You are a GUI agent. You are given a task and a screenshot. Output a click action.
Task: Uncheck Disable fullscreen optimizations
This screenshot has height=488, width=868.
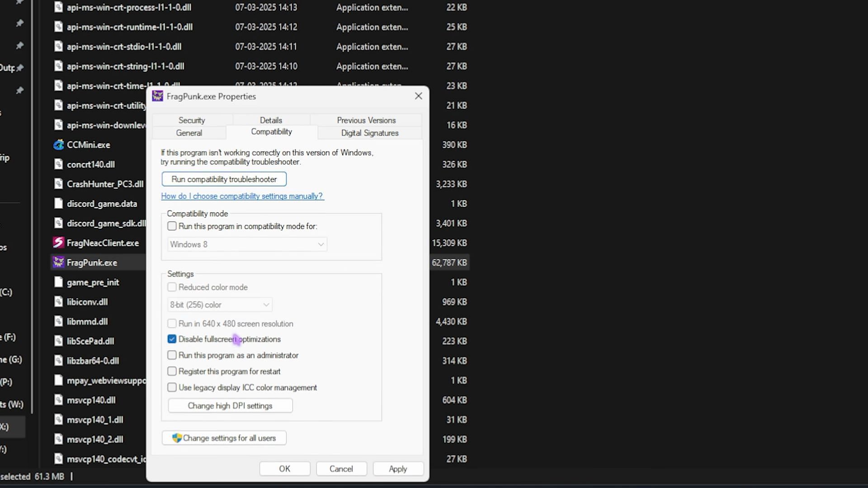[x=172, y=339]
